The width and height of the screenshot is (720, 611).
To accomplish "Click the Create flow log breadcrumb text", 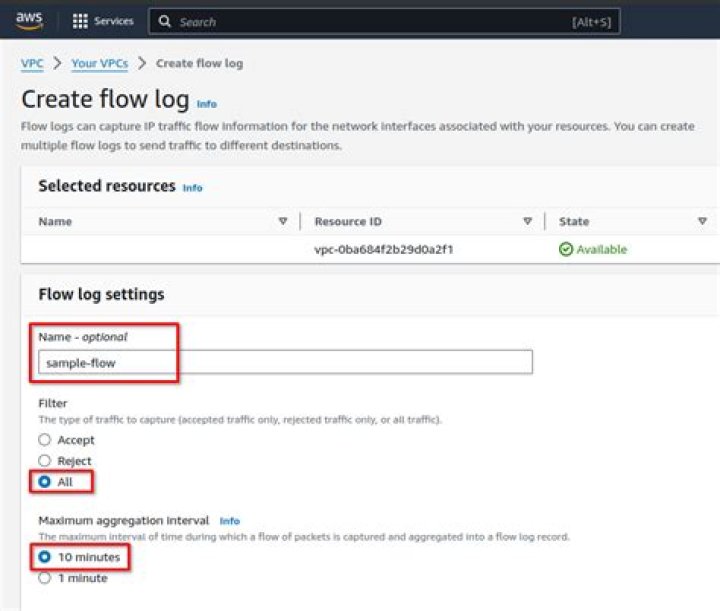I will [x=199, y=63].
